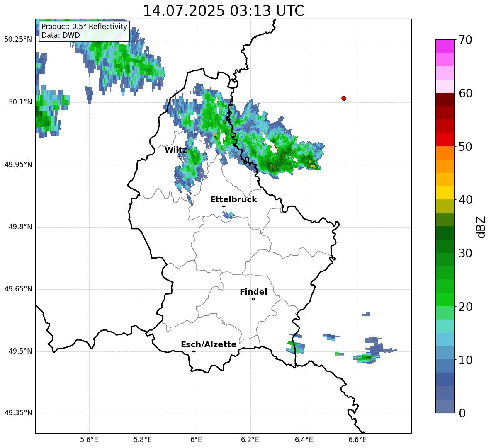491x448 pixels.
Task: Click the 49.5°N latitude label
Action: coord(21,351)
